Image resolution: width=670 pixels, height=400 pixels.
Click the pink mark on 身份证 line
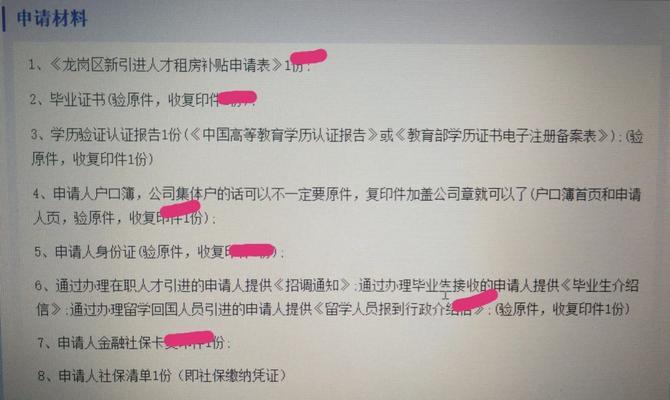(252, 250)
